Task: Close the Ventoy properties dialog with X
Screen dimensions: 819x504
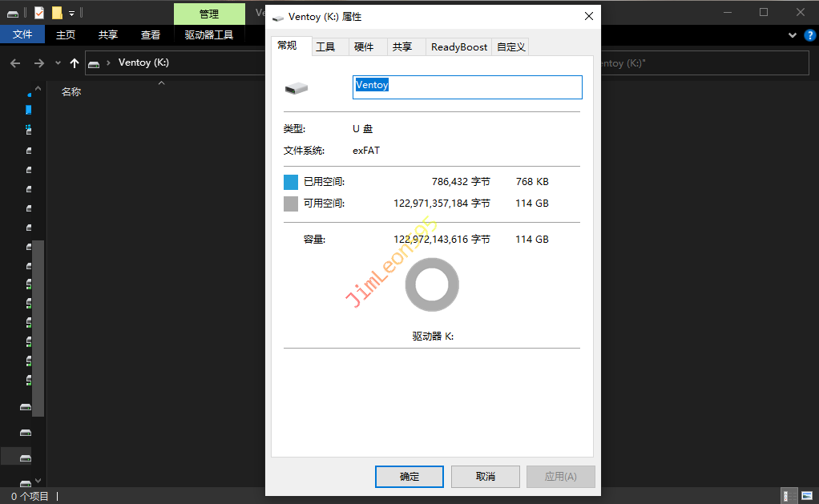Action: 589,16
